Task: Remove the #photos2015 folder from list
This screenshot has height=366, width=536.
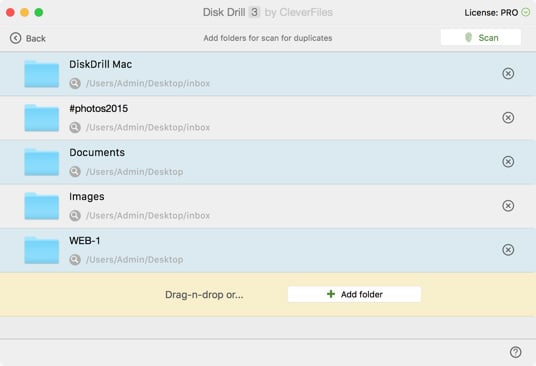Action: click(x=508, y=118)
